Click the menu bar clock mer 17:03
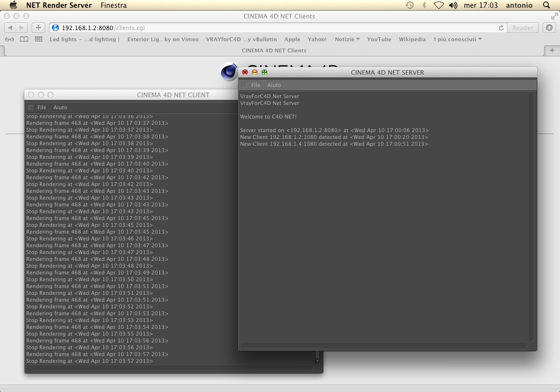The image size is (560, 392). 480,5
